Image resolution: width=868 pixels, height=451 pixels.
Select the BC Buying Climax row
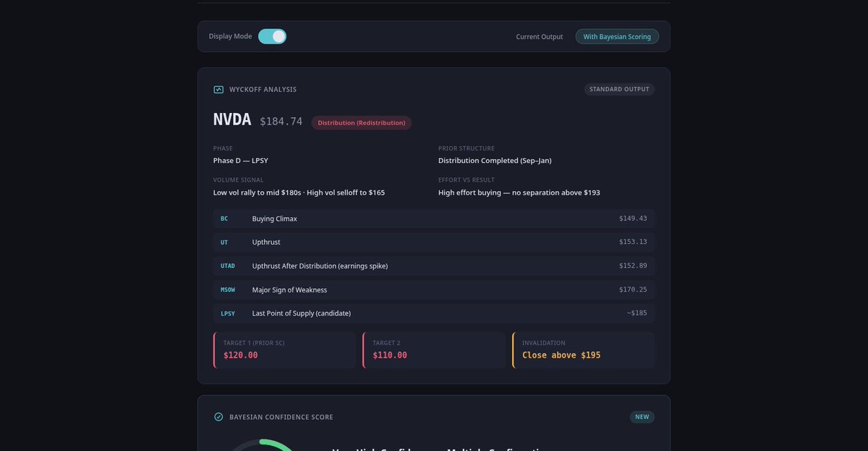[x=434, y=219]
